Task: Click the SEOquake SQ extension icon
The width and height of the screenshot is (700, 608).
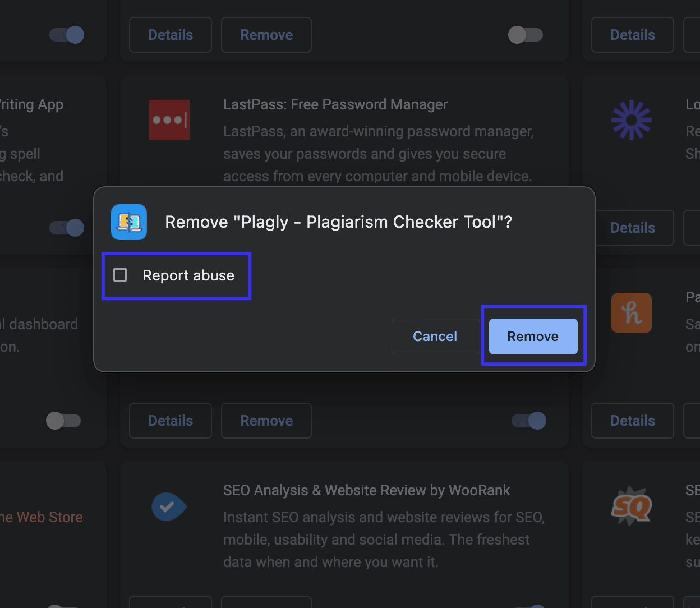Action: (x=631, y=505)
